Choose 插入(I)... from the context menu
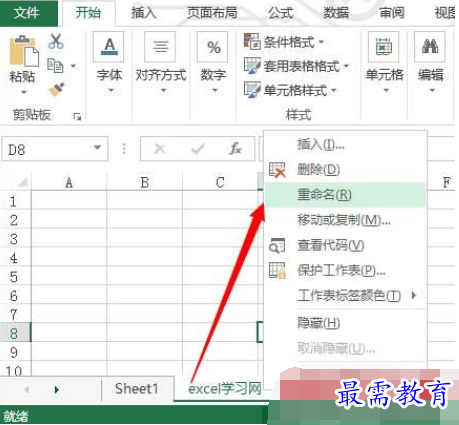Viewport: 459px width, 425px height. click(x=345, y=145)
